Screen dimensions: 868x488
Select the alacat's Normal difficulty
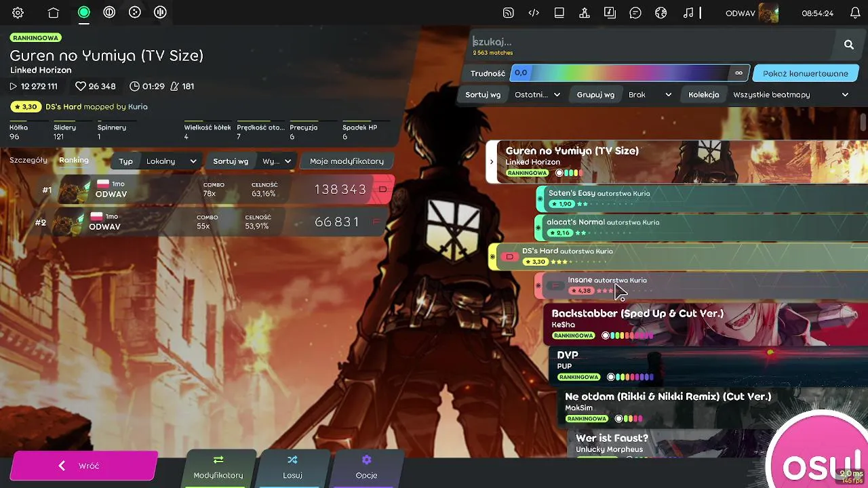click(x=701, y=227)
